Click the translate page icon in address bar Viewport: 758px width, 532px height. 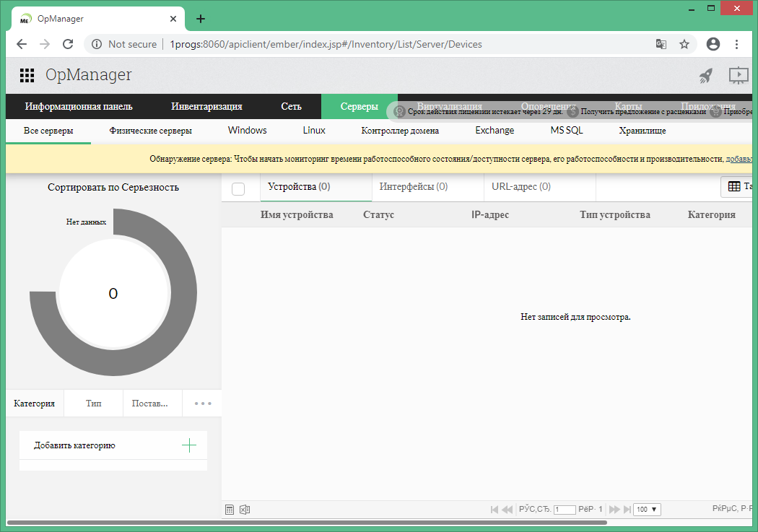click(661, 45)
